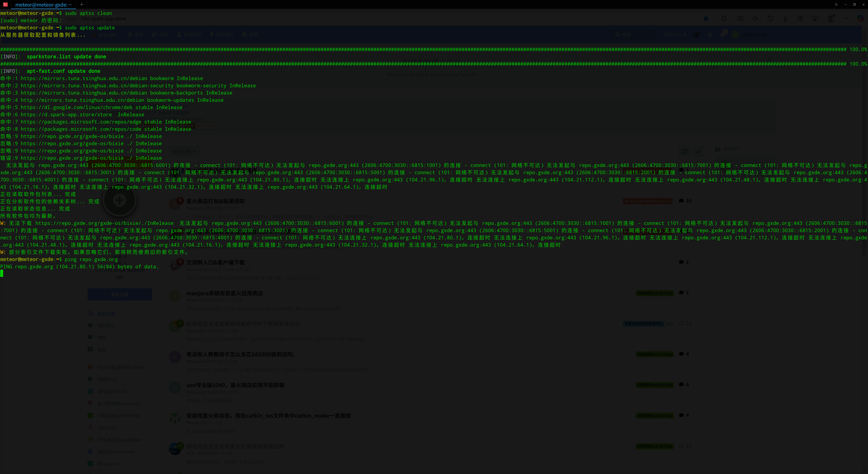Open browser profile avatar icon

tap(831, 19)
